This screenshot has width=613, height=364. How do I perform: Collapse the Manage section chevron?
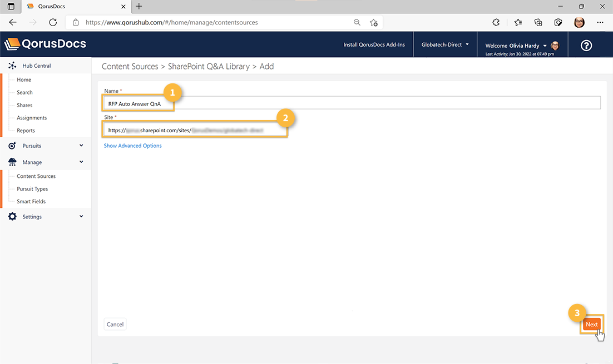coord(81,162)
